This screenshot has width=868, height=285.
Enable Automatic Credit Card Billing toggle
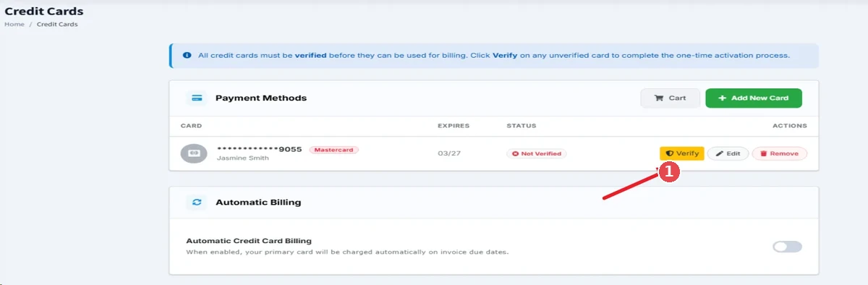coord(788,247)
